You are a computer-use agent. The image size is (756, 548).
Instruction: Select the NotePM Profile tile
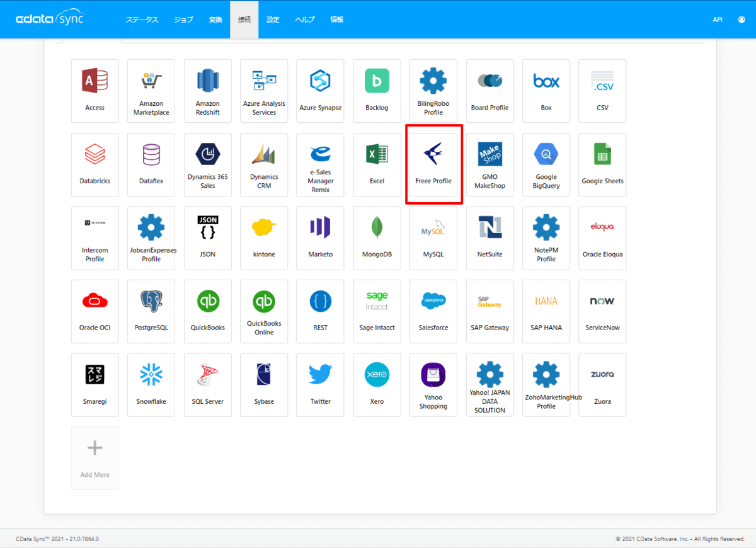pyautogui.click(x=546, y=238)
